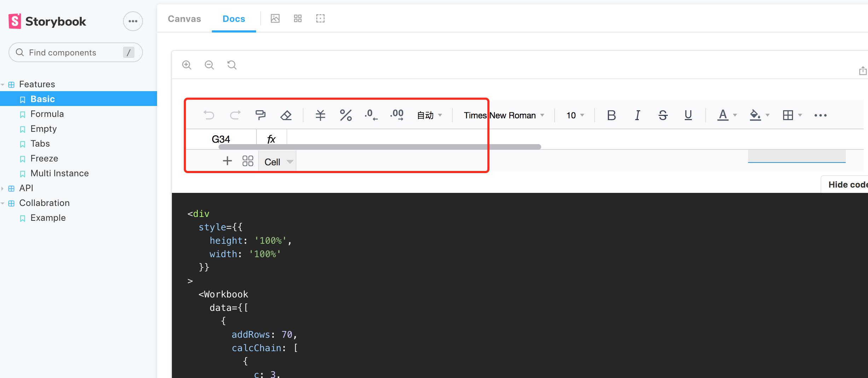This screenshot has height=378, width=868.
Task: Open the Cell sheet dropdown
Action: point(277,161)
